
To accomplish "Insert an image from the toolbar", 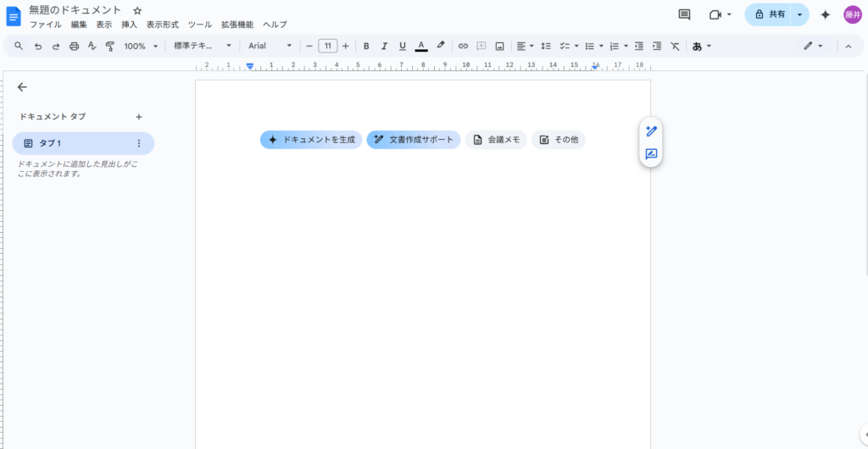I will [499, 46].
